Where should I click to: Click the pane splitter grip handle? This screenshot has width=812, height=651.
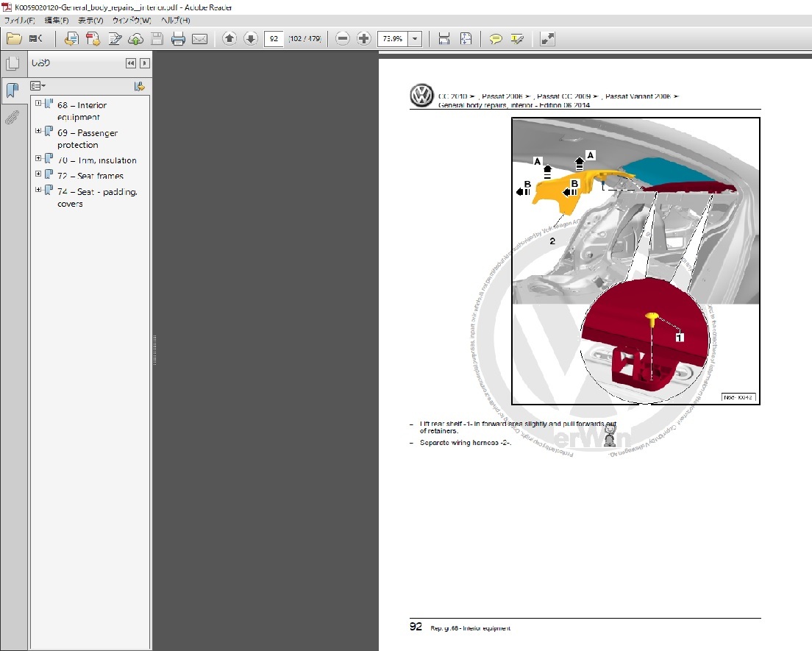(154, 350)
